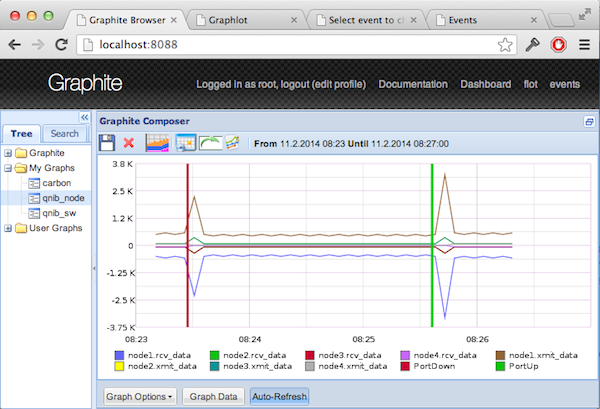The image size is (600, 409).
Task: Click the node4.rcv_data legend label
Action: coord(445,355)
